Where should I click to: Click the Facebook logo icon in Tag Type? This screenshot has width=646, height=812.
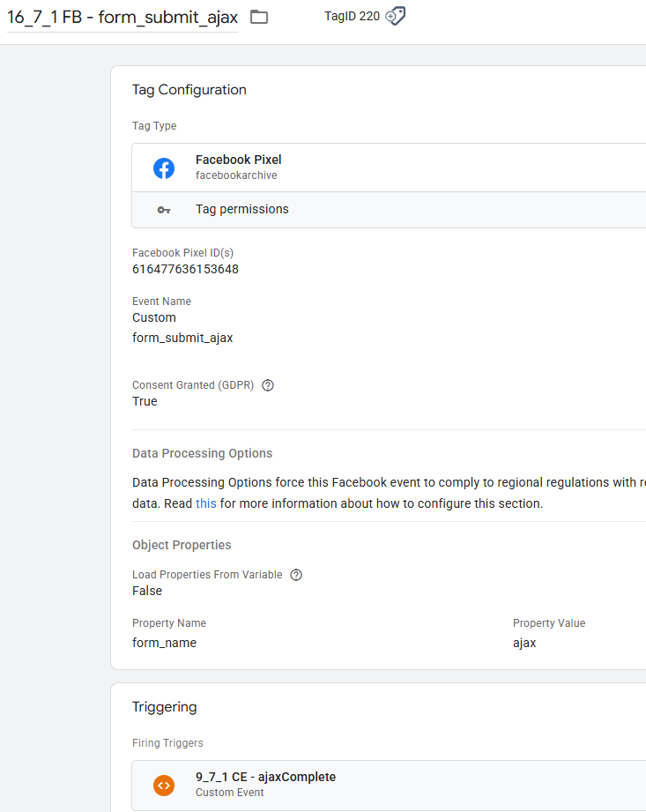pos(164,168)
